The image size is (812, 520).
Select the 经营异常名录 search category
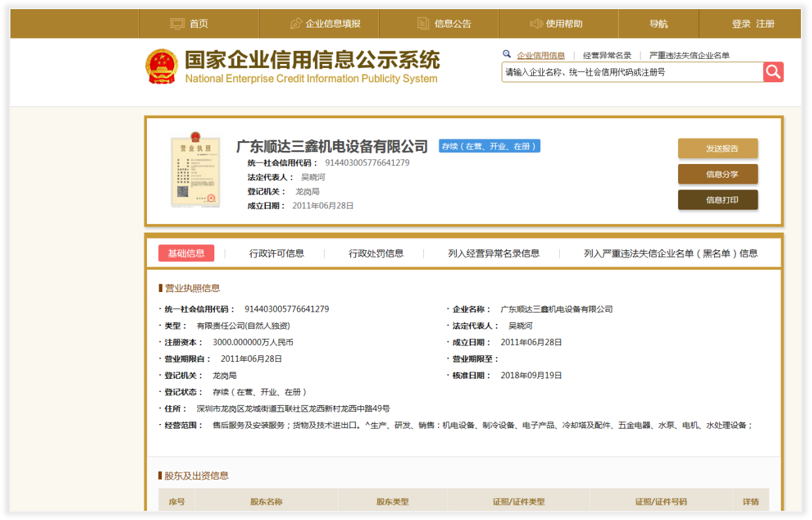click(608, 56)
